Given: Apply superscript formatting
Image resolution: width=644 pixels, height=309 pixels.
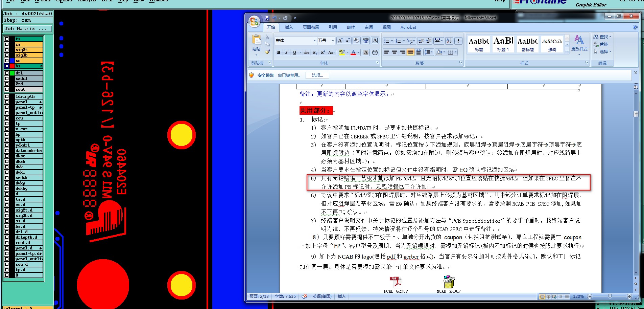Looking at the screenshot, I should pos(323,52).
